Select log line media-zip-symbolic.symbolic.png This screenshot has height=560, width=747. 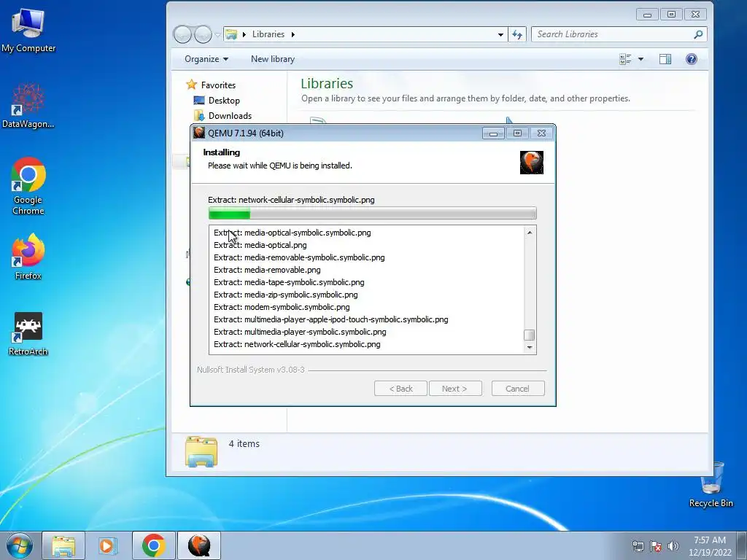coord(286,295)
